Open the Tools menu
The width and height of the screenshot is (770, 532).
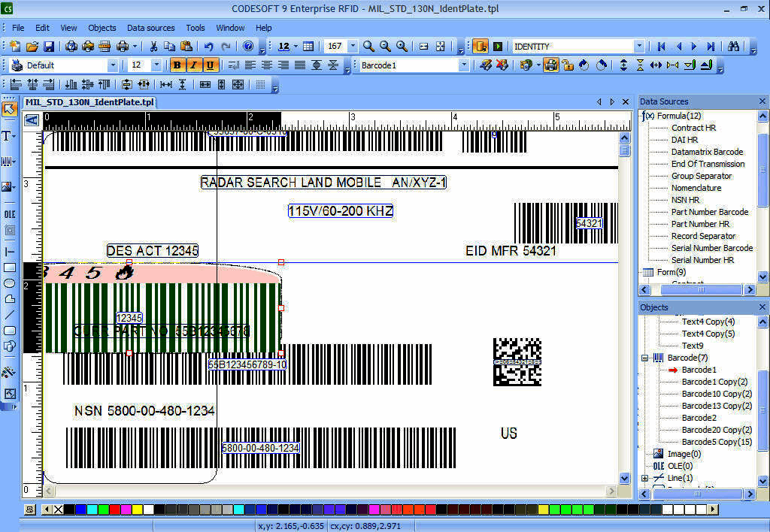195,28
